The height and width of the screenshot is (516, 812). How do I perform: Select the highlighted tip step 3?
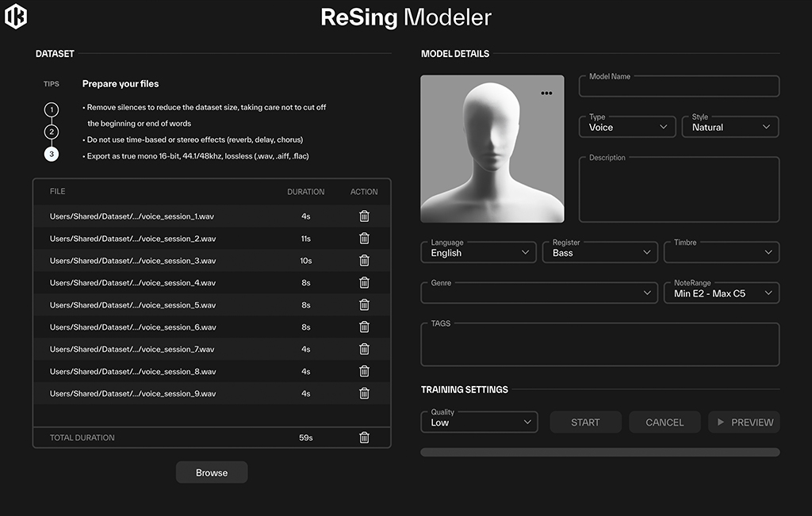click(x=52, y=154)
